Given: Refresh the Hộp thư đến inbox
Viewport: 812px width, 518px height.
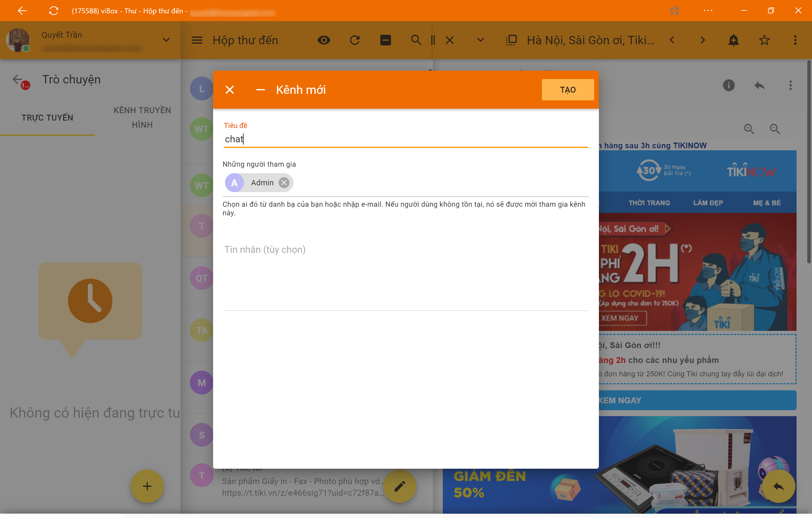Looking at the screenshot, I should point(354,40).
